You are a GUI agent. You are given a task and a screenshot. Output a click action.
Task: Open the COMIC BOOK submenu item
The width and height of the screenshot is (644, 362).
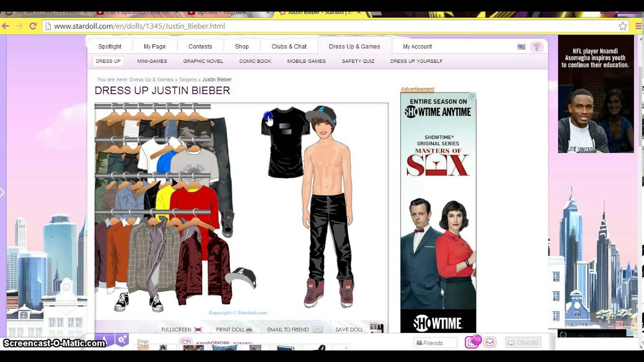[x=255, y=61]
